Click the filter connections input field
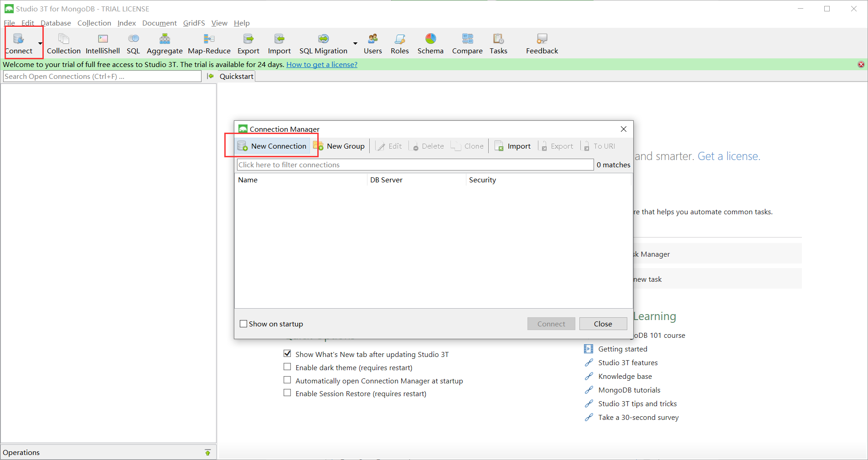This screenshot has height=460, width=868. (415, 165)
